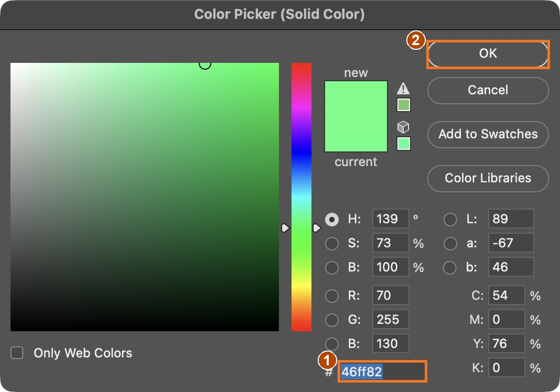This screenshot has width=560, height=392.
Task: Select the H hue radio button
Action: click(332, 219)
